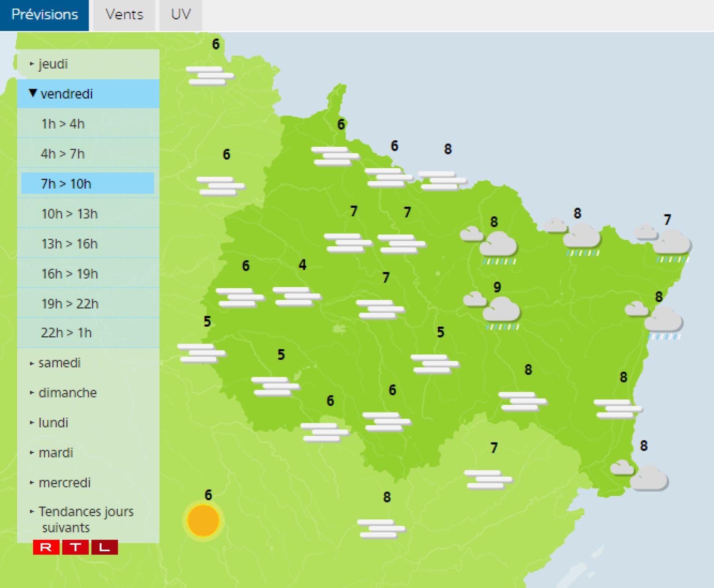Click the sunny weather icon
Viewport: 714px width, 588px height.
203,520
